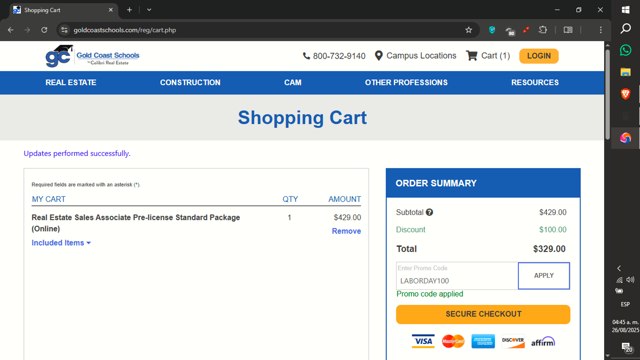Click the Campus Locations map pin icon
This screenshot has height=360, width=640.
tap(379, 56)
